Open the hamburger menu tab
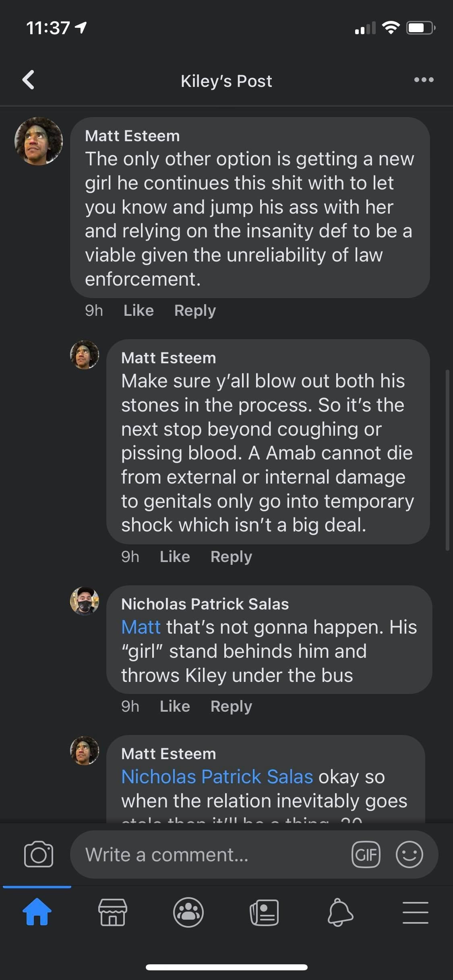Image resolution: width=453 pixels, height=980 pixels. click(x=415, y=912)
